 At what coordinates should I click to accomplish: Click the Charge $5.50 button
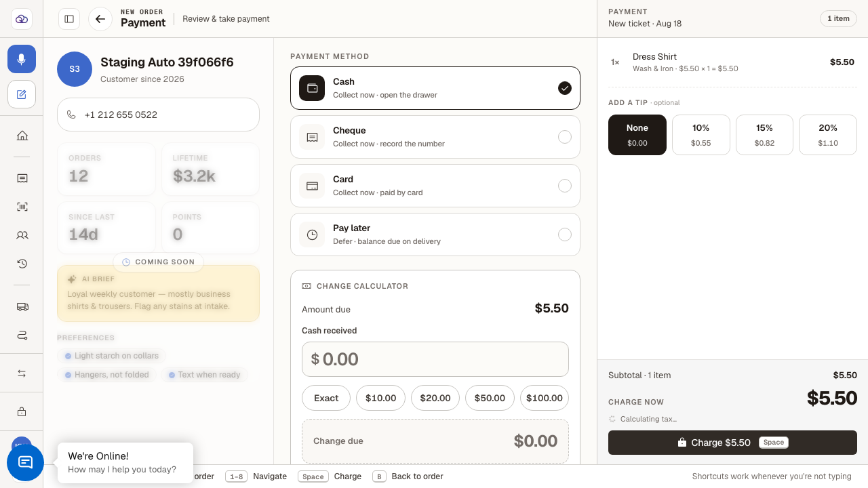tap(732, 443)
